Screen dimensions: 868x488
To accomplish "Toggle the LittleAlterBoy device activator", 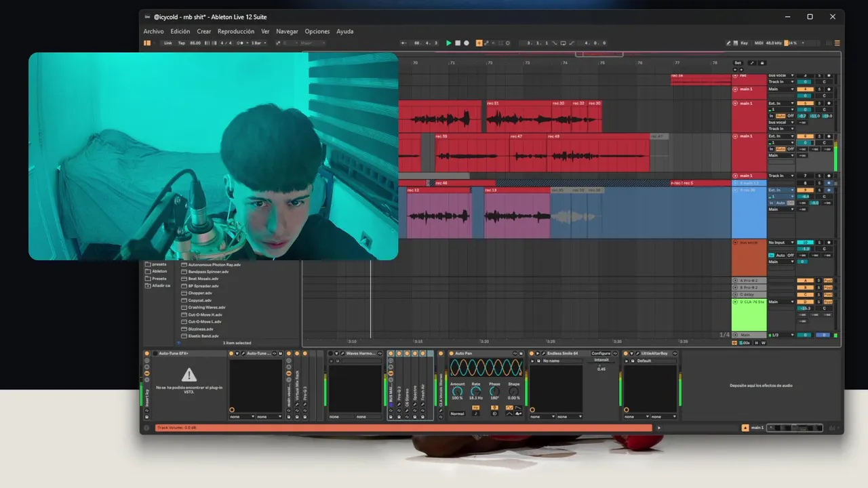I will (x=626, y=353).
